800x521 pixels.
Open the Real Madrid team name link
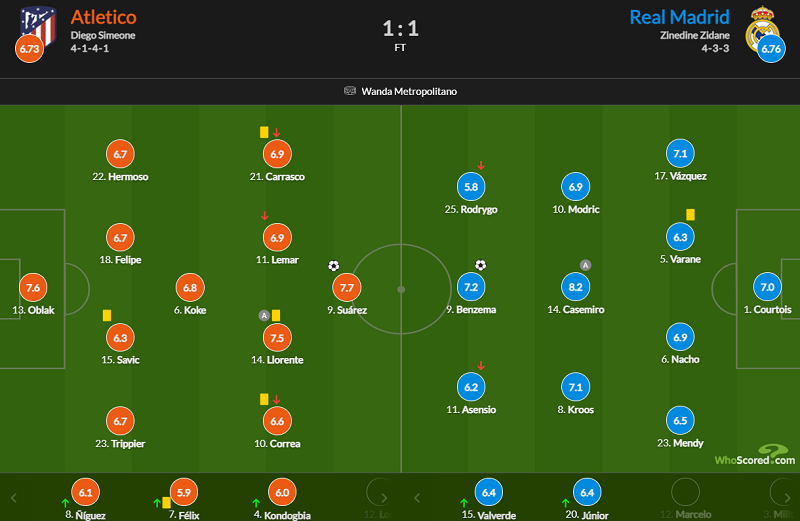pos(679,17)
